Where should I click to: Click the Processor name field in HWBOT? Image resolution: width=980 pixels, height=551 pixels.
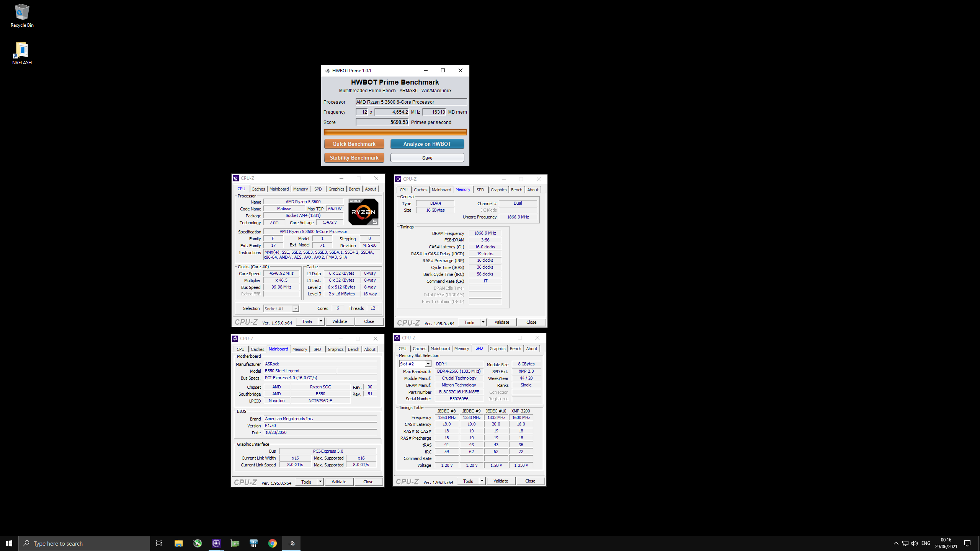(411, 102)
